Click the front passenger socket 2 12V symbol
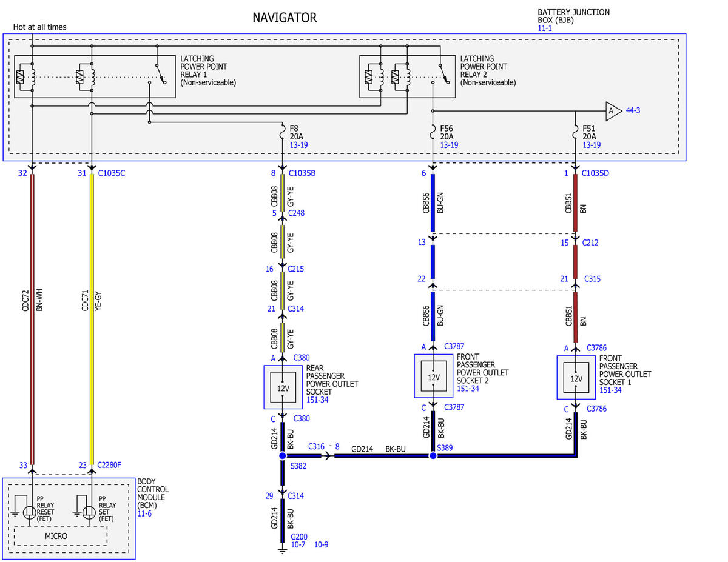Image resolution: width=728 pixels, height=562 pixels. (x=433, y=376)
